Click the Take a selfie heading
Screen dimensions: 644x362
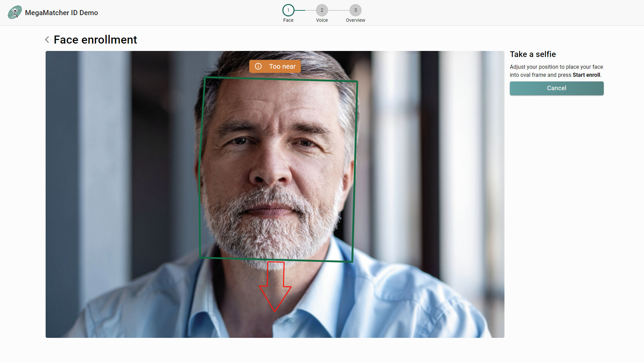(533, 54)
